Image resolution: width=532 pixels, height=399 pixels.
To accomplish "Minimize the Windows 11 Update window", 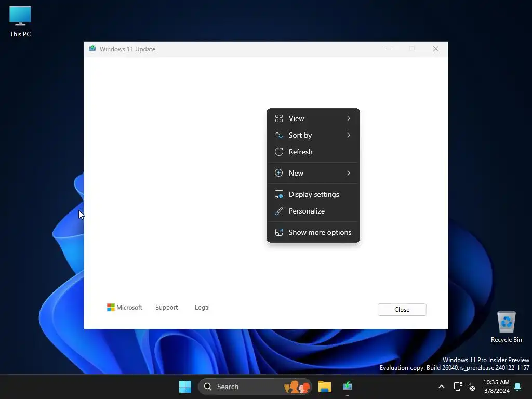I will point(389,49).
